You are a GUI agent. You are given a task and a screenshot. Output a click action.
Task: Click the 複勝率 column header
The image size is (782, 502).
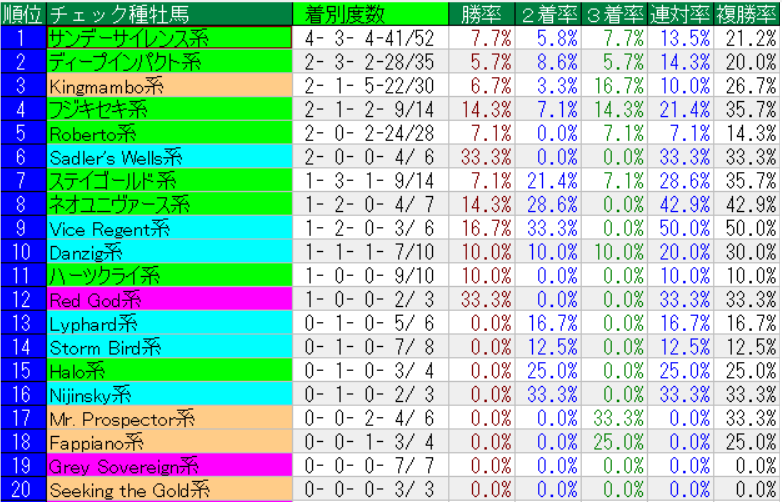pos(746,14)
